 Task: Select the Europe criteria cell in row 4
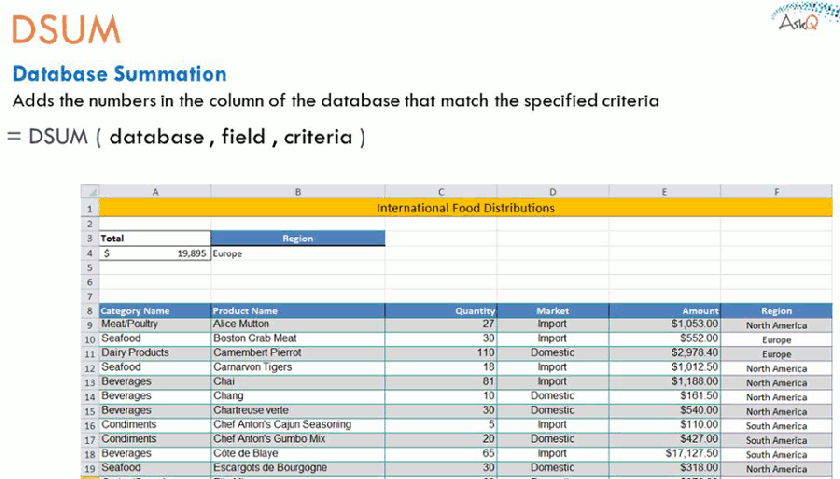[297, 254]
